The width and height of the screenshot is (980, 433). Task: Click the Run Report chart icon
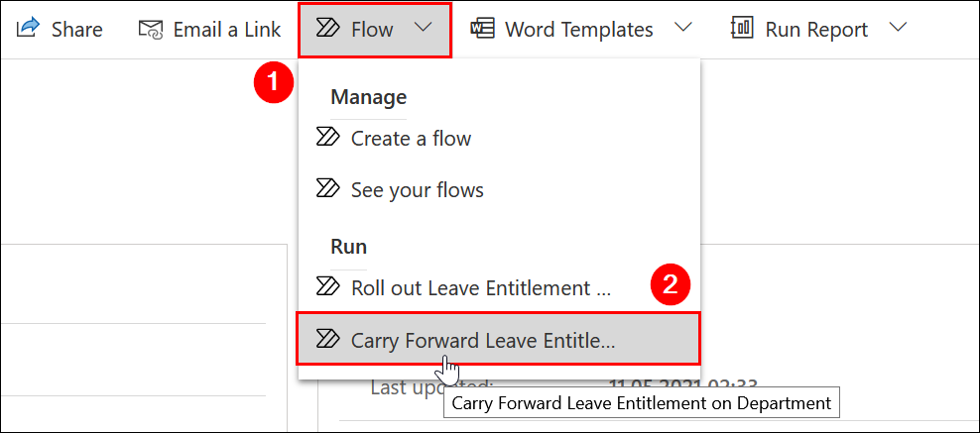click(743, 29)
